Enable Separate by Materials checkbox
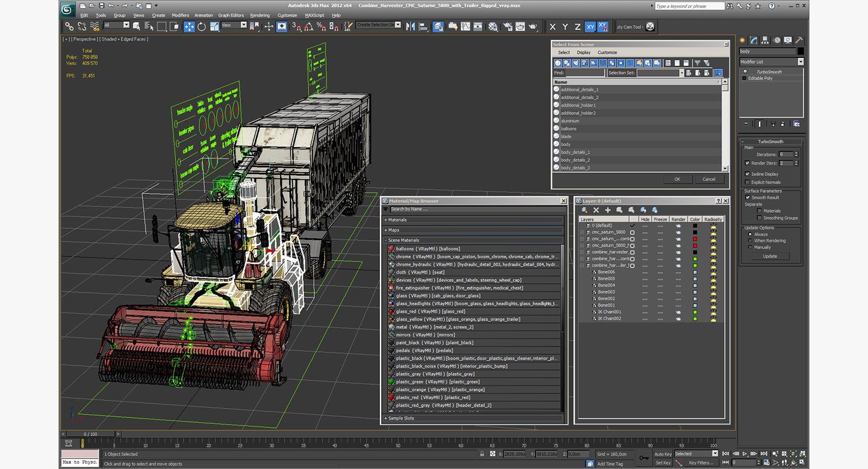Viewport: 868px width, 469px height. tap(759, 210)
